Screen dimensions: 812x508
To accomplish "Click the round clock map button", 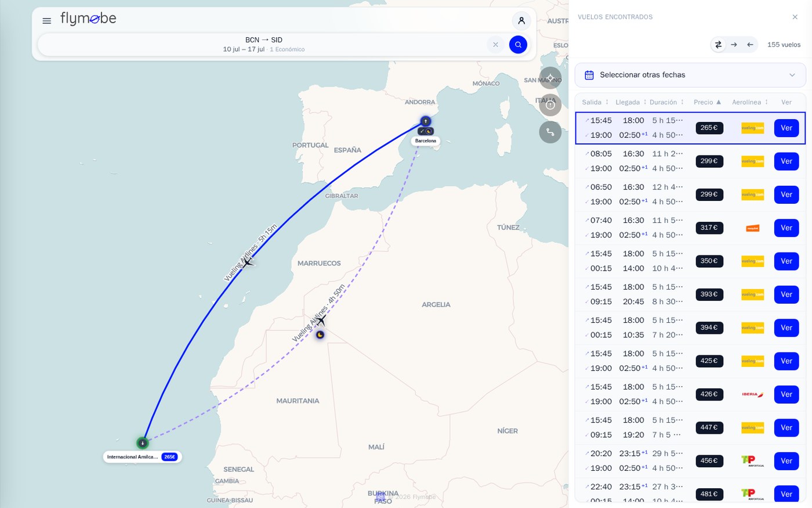I will tap(550, 105).
